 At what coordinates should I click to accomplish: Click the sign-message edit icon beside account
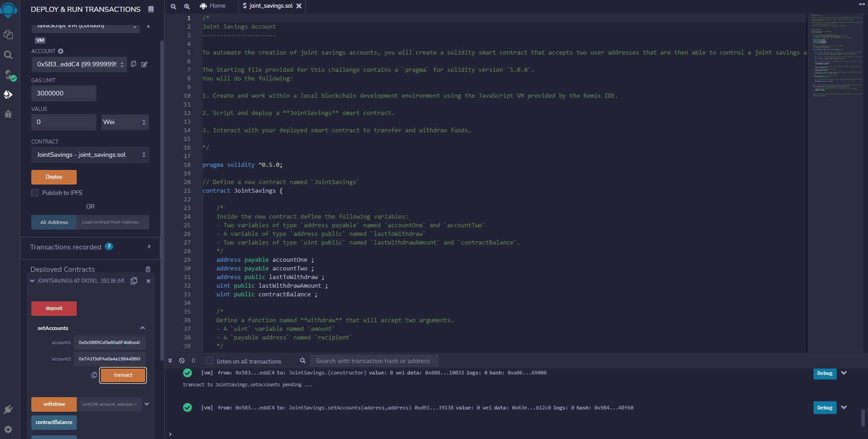click(144, 65)
